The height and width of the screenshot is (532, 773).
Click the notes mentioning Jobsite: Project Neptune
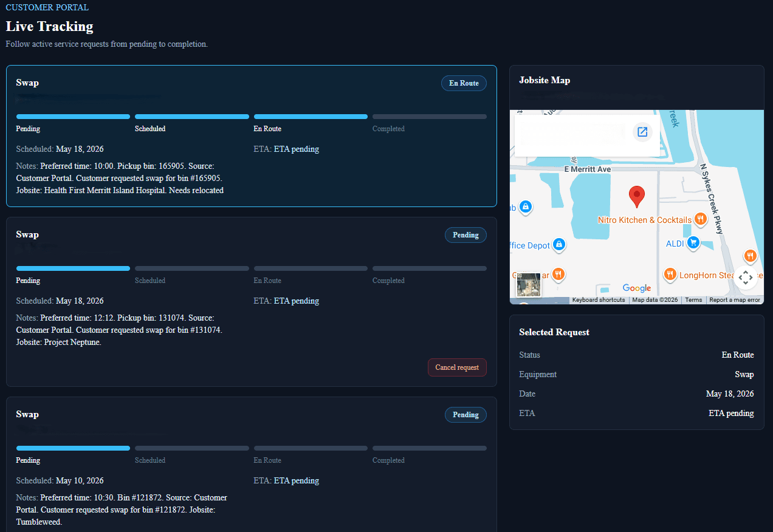(x=119, y=330)
